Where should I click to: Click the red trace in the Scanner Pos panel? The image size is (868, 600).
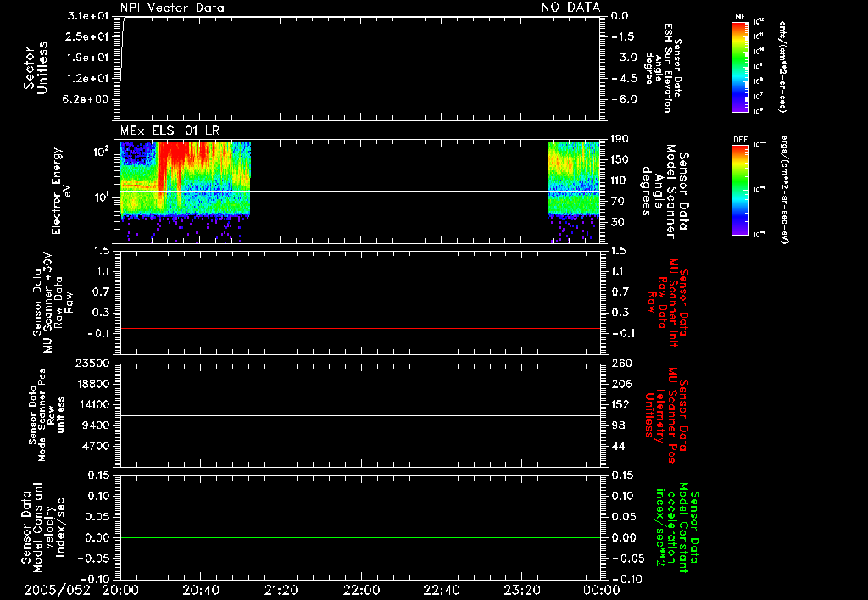pos(360,431)
